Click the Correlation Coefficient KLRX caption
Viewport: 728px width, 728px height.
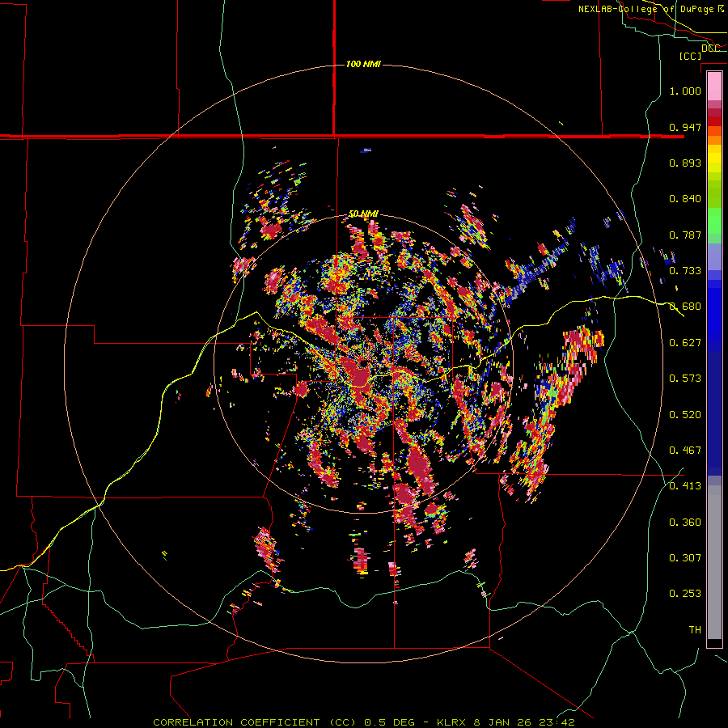point(364,722)
